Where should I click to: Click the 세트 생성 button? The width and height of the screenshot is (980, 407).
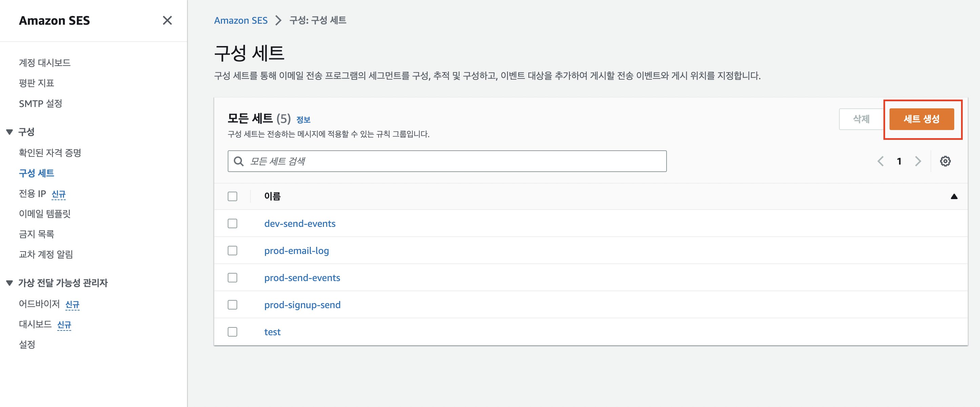(921, 119)
